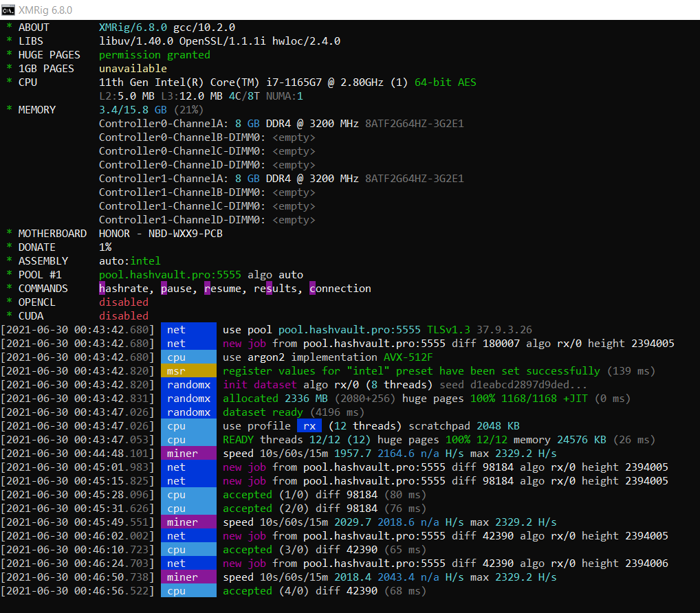
Task: Click the "hwloc/2.4.0" text
Action: tap(306, 41)
